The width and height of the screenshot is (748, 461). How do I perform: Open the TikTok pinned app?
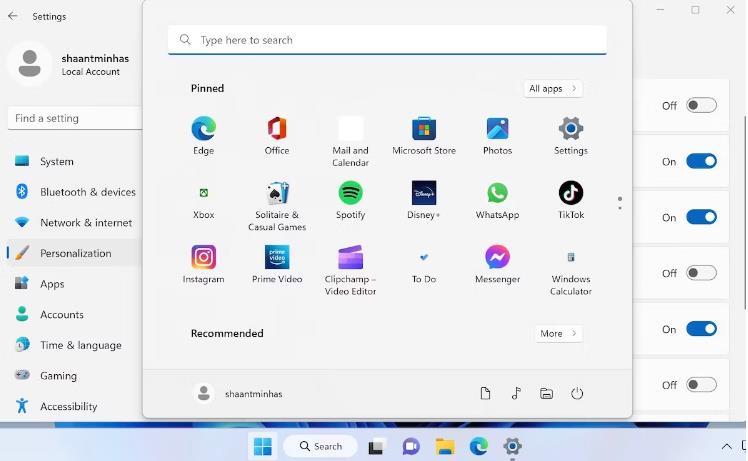pyautogui.click(x=571, y=200)
